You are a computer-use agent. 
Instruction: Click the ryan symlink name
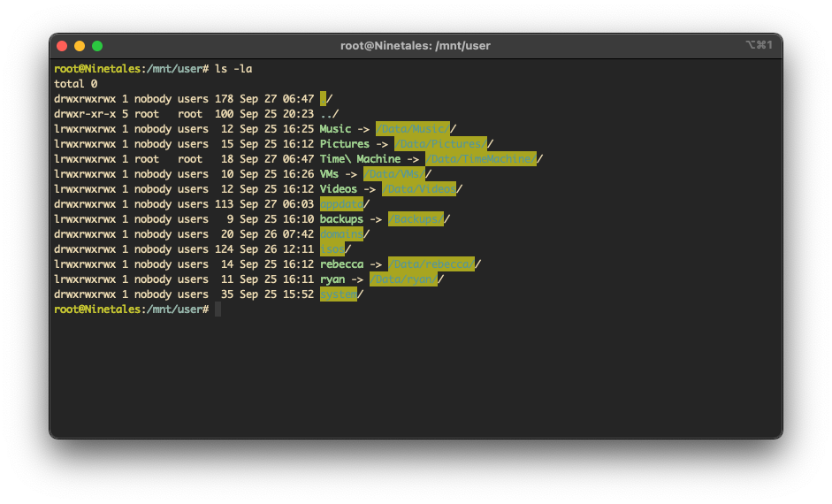332,279
